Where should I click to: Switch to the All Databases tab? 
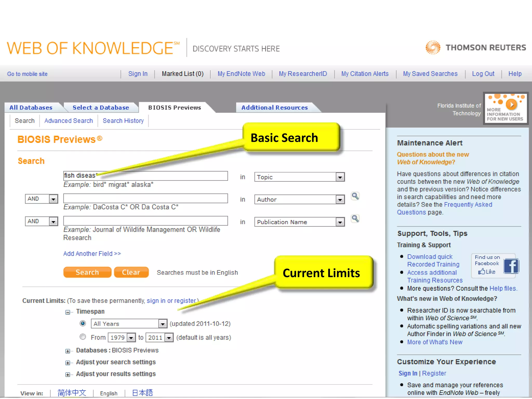(31, 108)
